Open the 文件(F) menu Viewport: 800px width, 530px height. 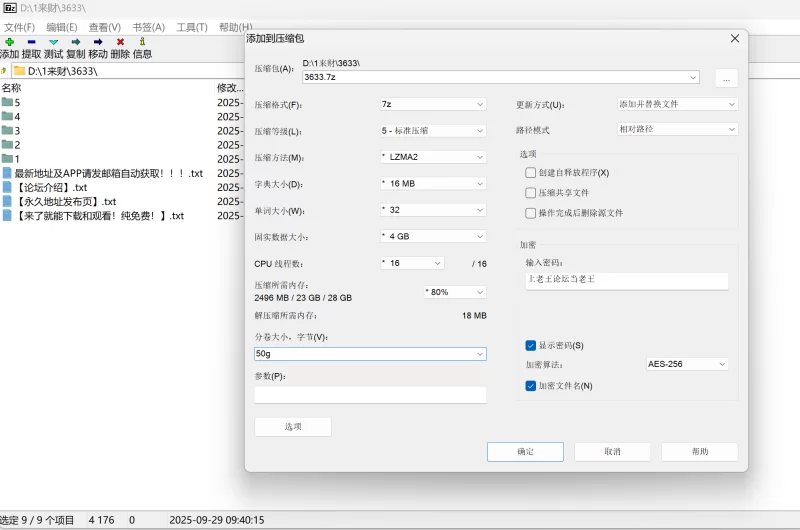coord(19,27)
